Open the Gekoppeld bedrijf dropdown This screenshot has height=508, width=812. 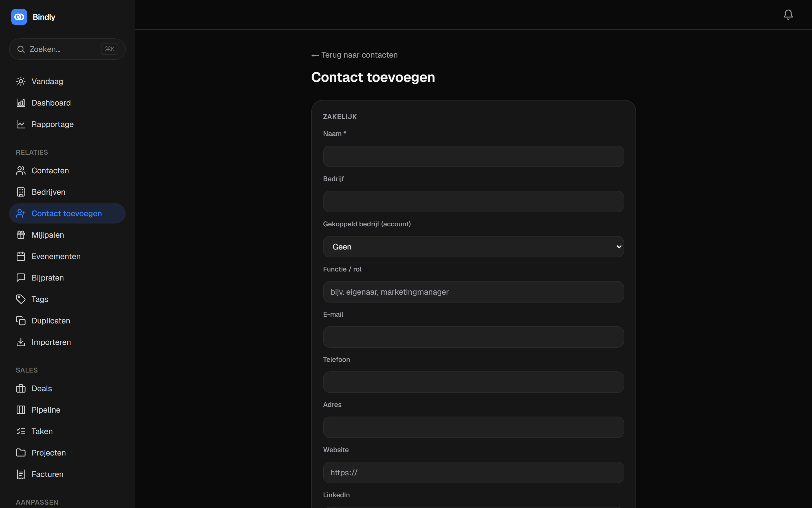(x=473, y=247)
